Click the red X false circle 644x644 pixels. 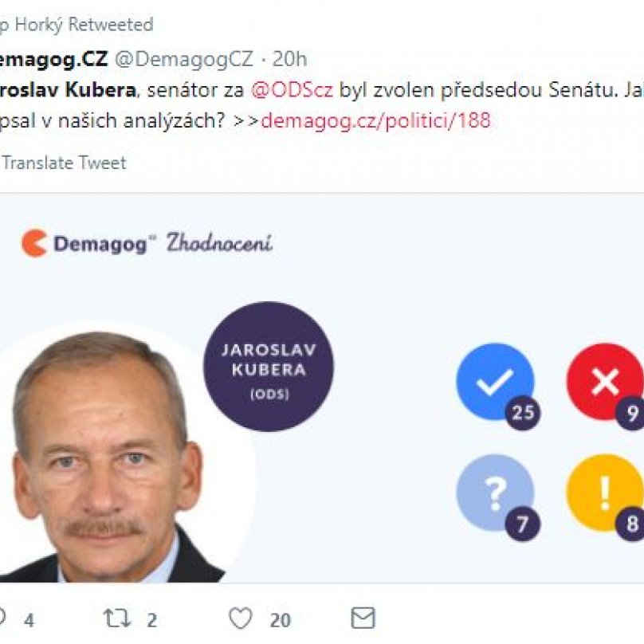click(x=605, y=382)
